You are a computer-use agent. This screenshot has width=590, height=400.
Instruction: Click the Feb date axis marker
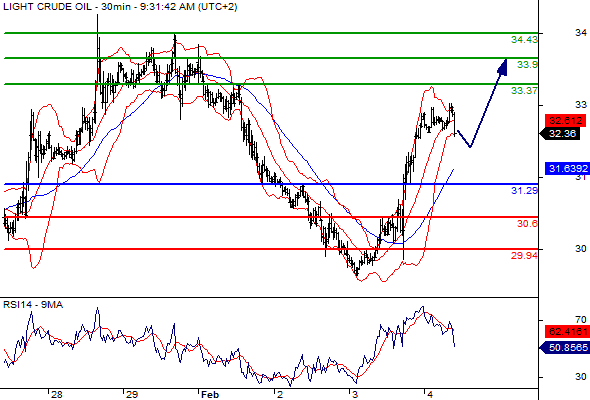(210, 394)
